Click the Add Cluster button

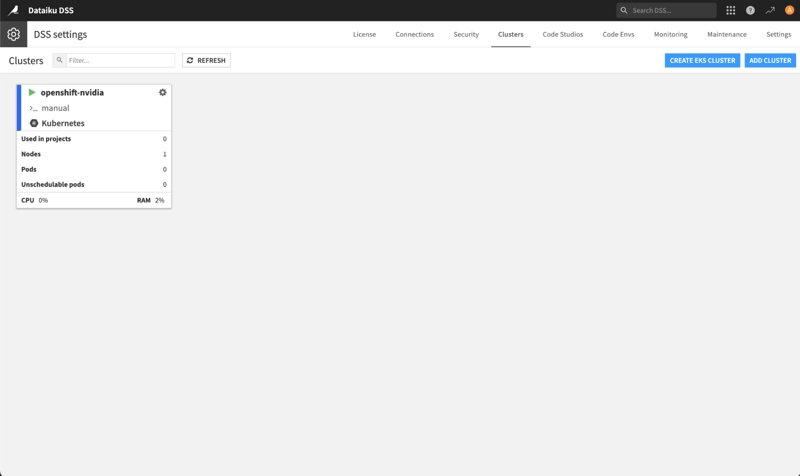coord(770,60)
